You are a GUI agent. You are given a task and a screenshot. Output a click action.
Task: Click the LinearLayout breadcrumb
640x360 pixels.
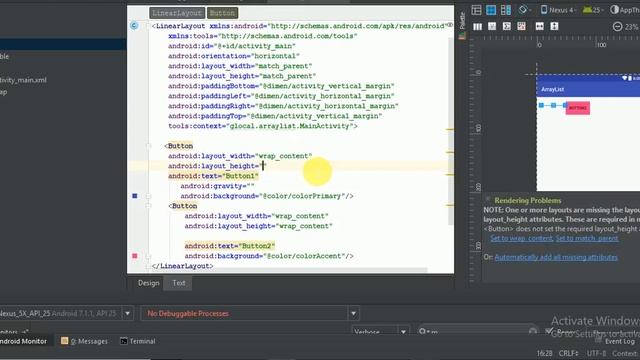point(177,13)
